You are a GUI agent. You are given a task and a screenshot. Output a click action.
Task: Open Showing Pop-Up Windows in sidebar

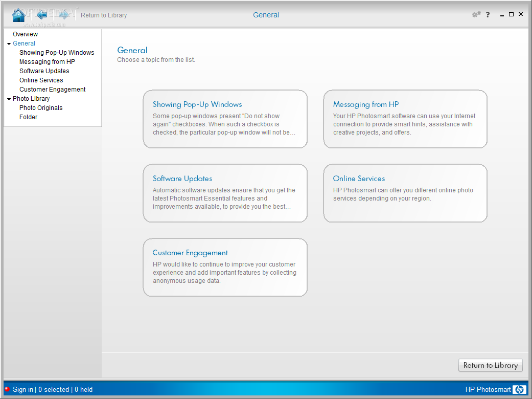click(57, 53)
